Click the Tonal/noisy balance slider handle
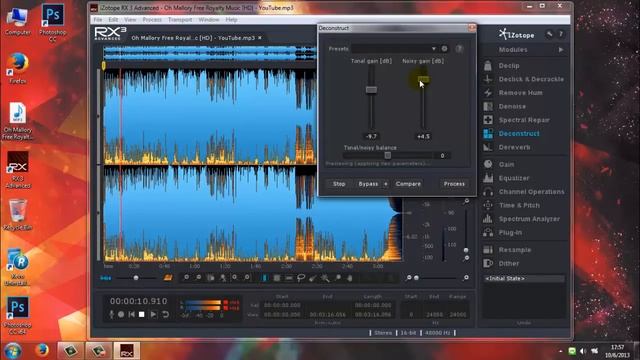 coord(388,155)
